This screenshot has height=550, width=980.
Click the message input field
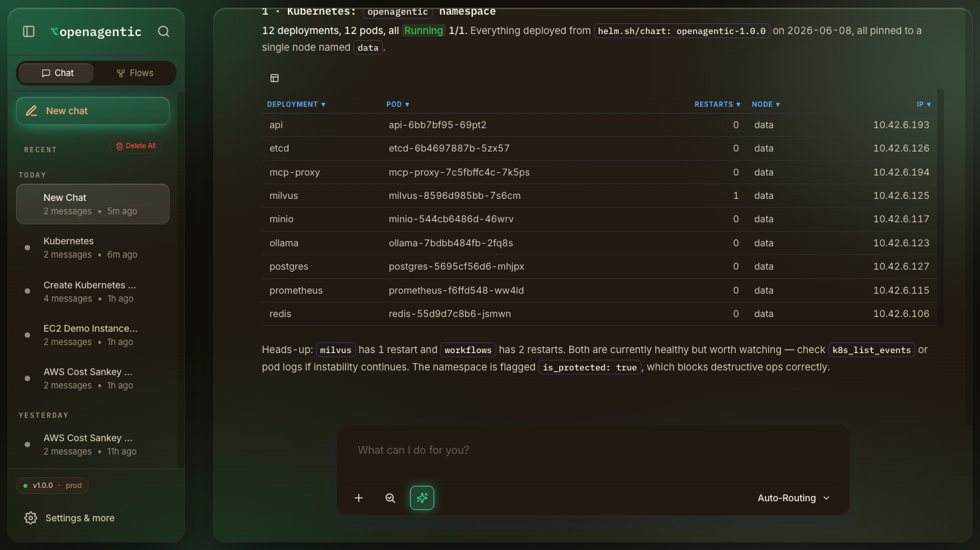point(593,451)
